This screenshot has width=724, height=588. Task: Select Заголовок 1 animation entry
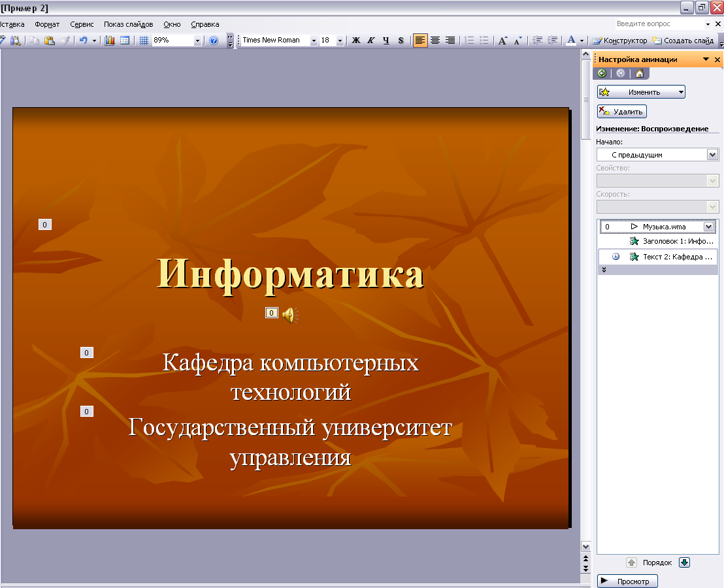tap(657, 241)
